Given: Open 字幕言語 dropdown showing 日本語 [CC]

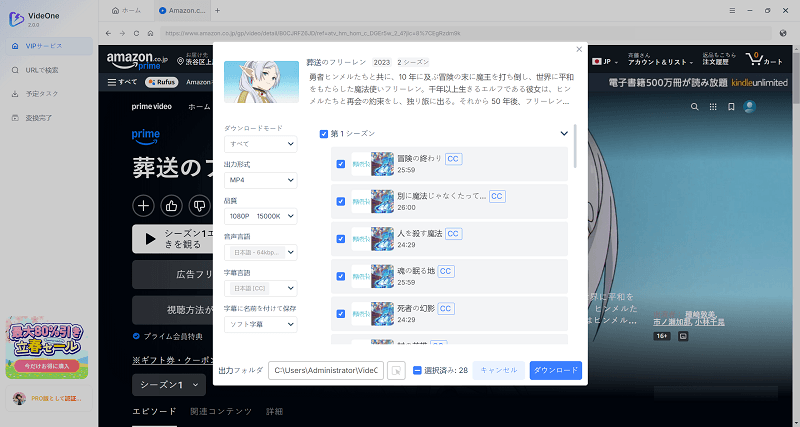Looking at the screenshot, I should (260, 288).
